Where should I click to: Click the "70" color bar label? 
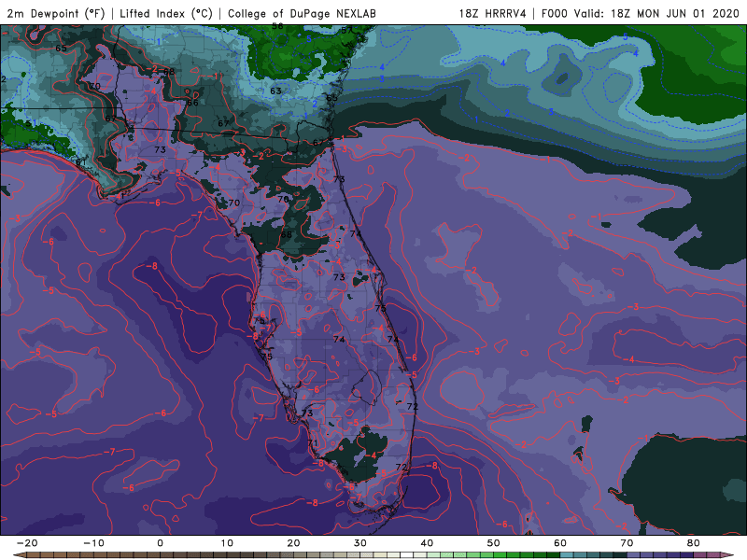coord(627,543)
